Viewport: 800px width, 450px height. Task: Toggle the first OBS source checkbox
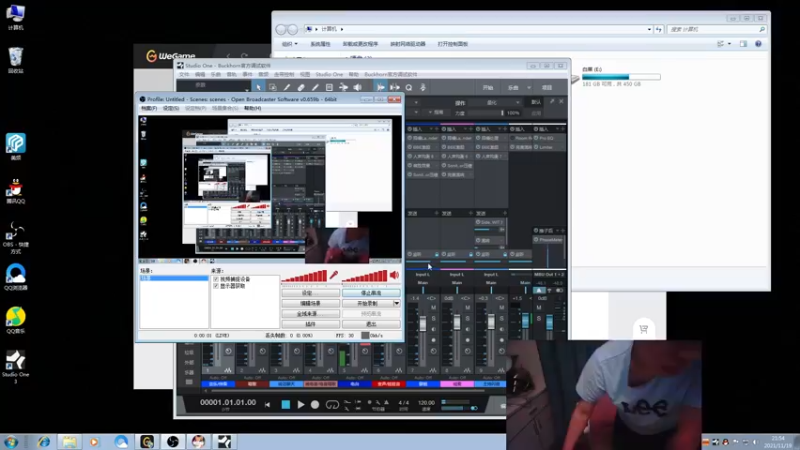pyautogui.click(x=216, y=279)
